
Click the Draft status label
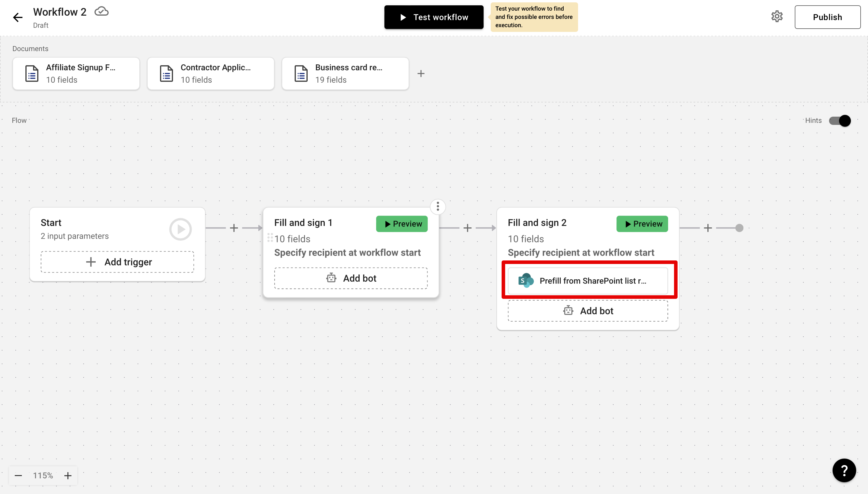tap(41, 25)
